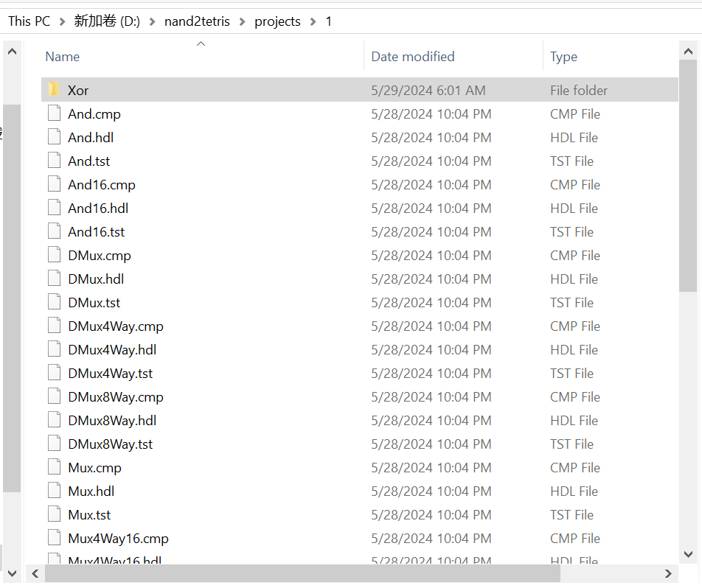Sort files by Name column header

(63, 57)
